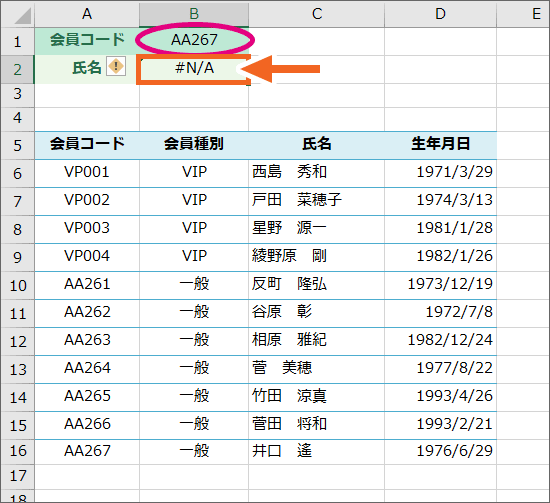Click cell B2 showing #N/A
This screenshot has height=503, width=550.
tap(194, 68)
